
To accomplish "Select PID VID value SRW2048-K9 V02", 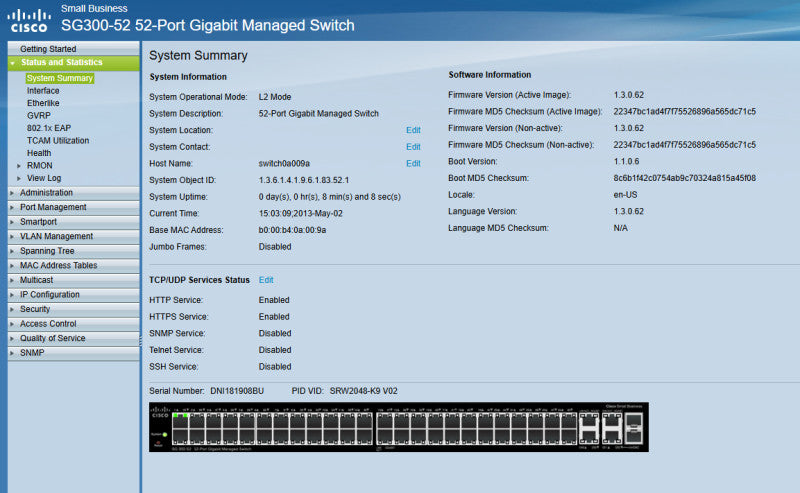I will [363, 391].
